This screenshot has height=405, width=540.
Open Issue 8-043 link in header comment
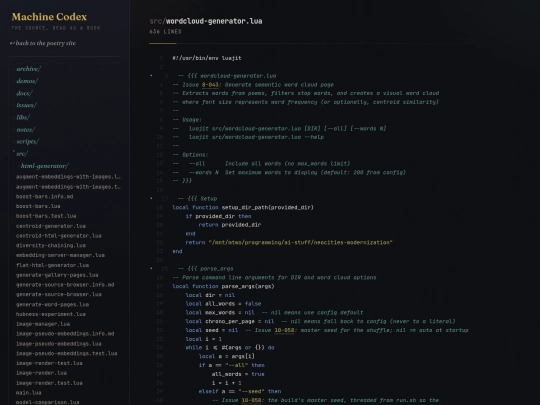pyautogui.click(x=210, y=84)
